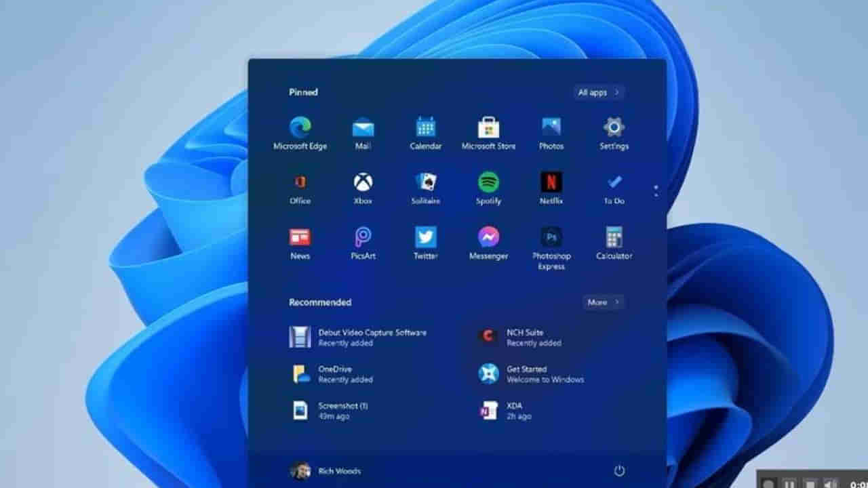
Task: Open NCH Suite recommendation
Action: [x=520, y=338]
